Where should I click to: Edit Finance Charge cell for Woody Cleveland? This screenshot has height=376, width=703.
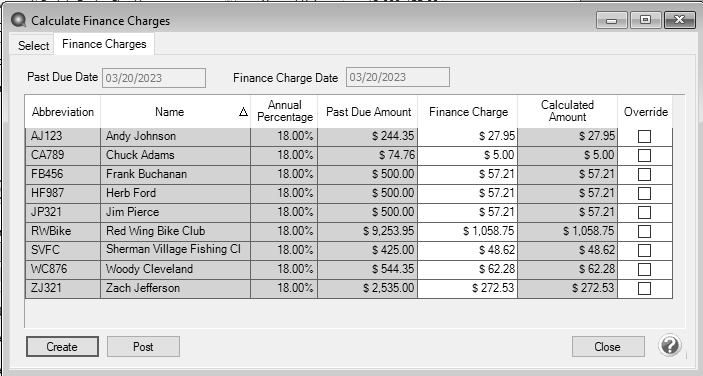468,269
